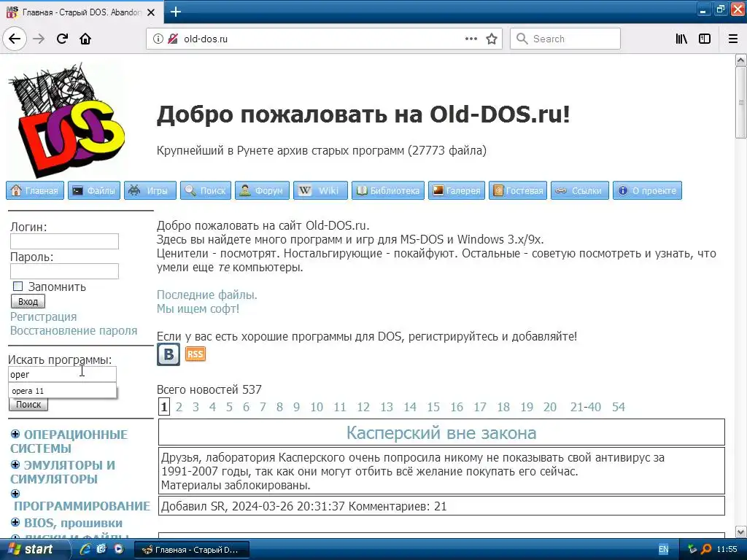This screenshot has width=747, height=560.
Task: Click the orange magnifier tray icon
Action: coord(706,550)
